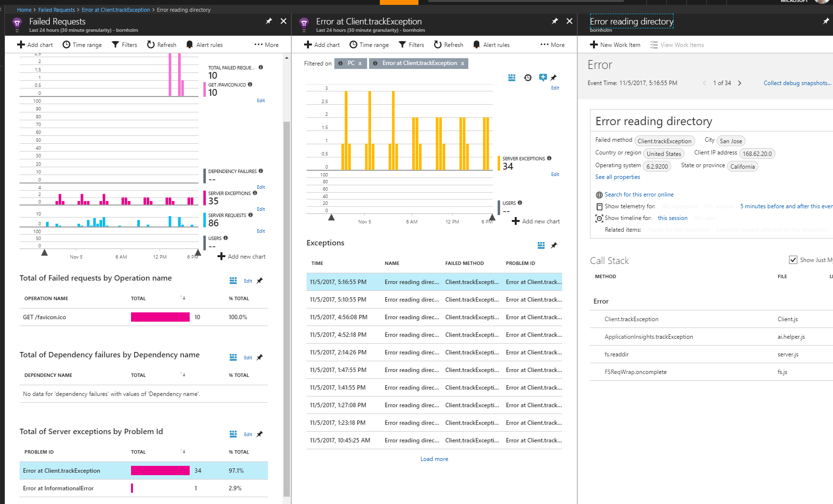Screen dimensions: 833x504
Task: Click Search for this error online
Action: coord(639,195)
